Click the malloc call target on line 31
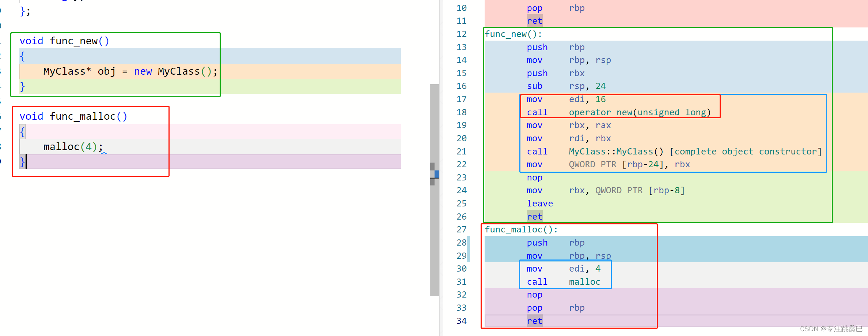Viewport: 868px width, 336px height. (584, 282)
